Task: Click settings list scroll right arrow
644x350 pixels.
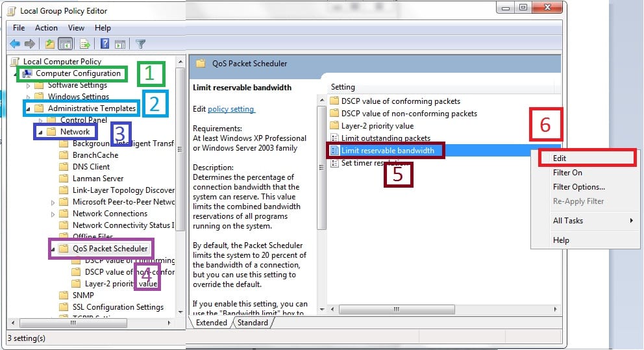Action: [555, 309]
